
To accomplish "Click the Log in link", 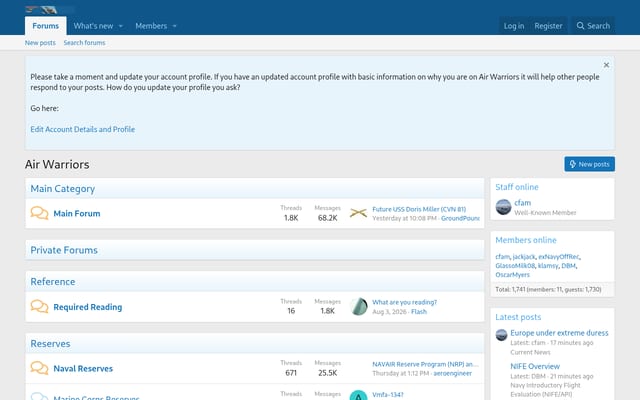I will (513, 26).
